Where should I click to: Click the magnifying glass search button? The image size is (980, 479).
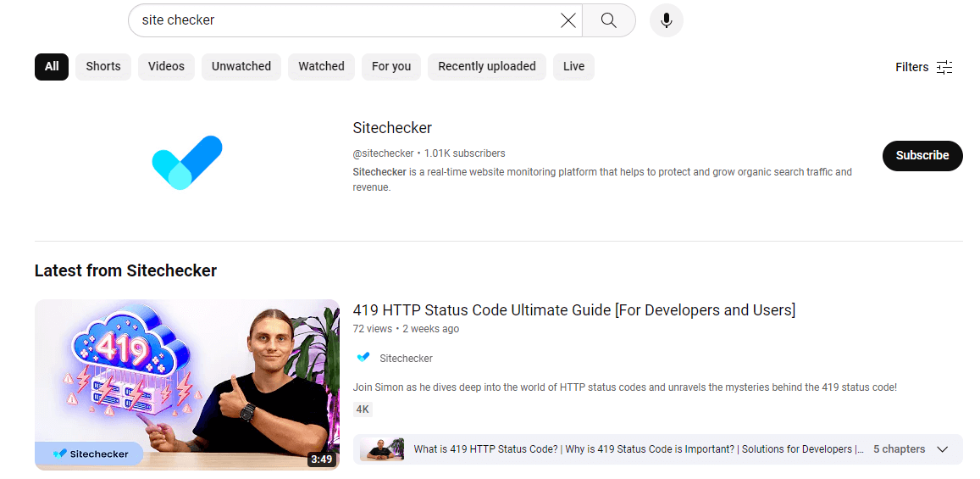(609, 20)
